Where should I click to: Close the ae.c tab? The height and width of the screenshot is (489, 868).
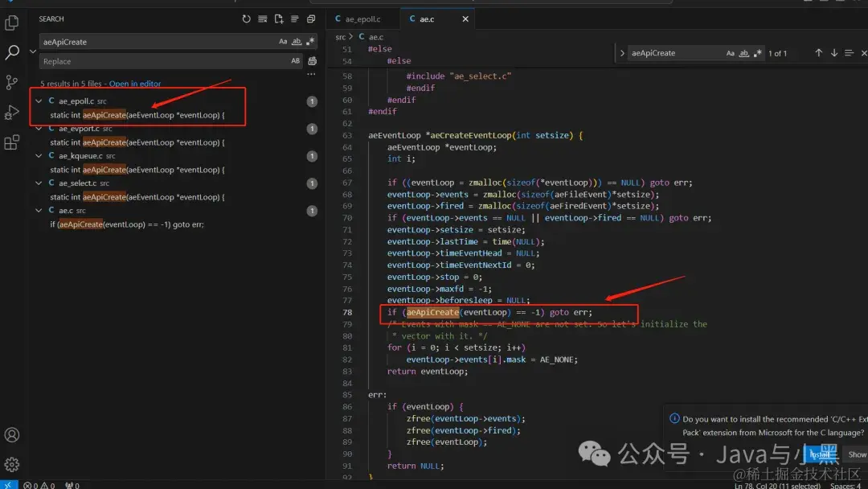point(465,18)
